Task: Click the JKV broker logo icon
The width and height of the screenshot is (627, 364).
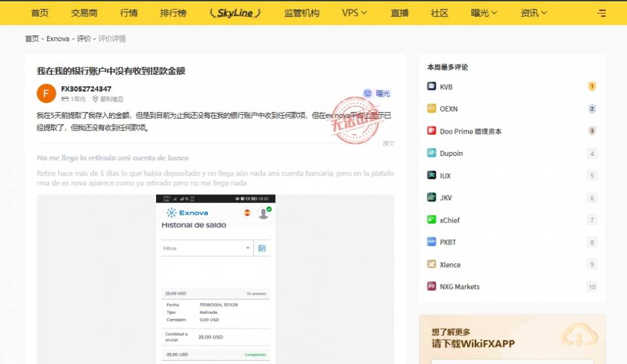Action: (432, 197)
